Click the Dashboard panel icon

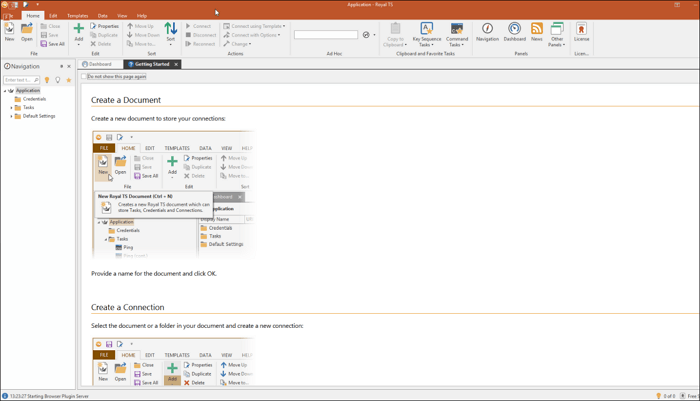tap(514, 32)
